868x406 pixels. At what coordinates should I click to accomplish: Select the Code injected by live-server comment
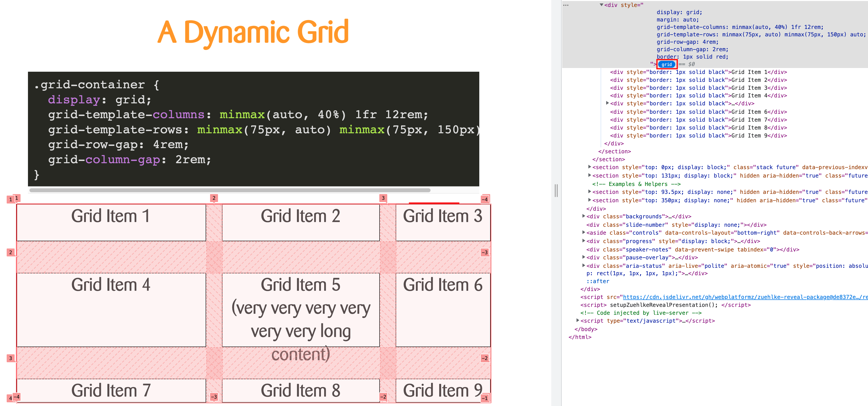(641, 313)
